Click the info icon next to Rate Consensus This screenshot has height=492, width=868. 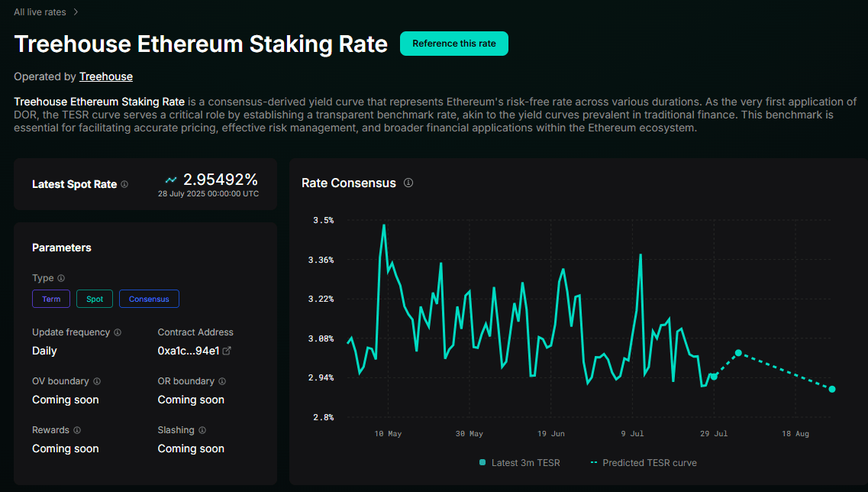click(408, 183)
